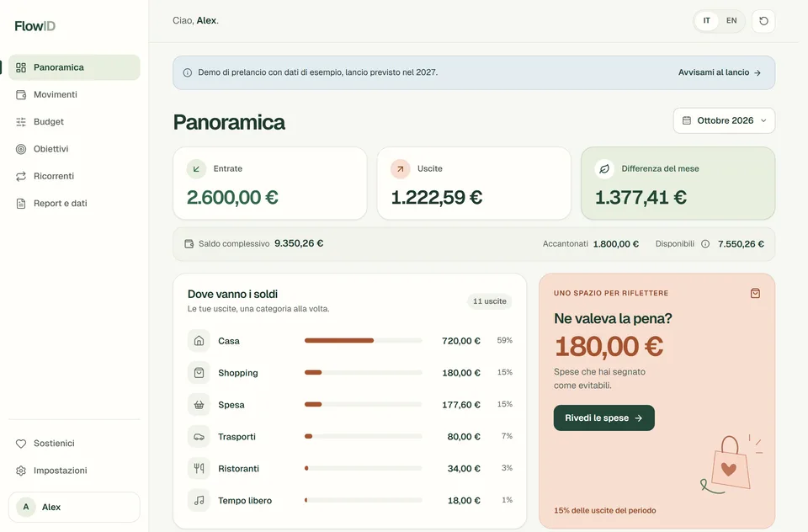Click the Casa house category icon

tap(199, 341)
